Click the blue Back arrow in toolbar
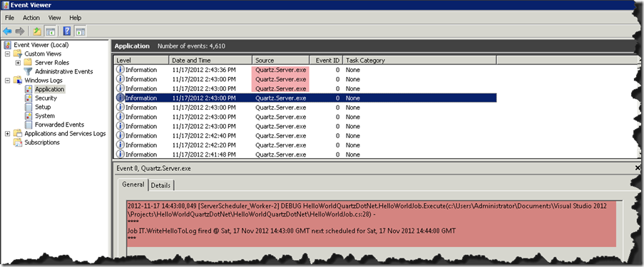The height and width of the screenshot is (267, 644). click(x=7, y=31)
